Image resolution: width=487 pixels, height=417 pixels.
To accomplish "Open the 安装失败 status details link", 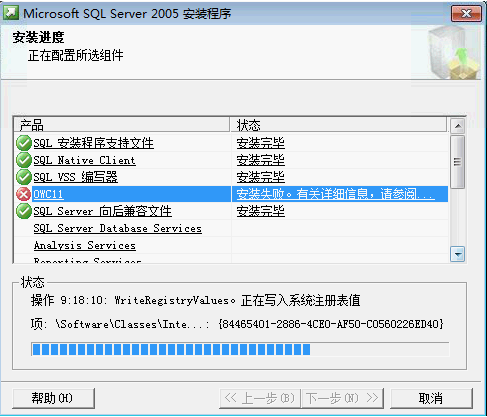I will [335, 194].
